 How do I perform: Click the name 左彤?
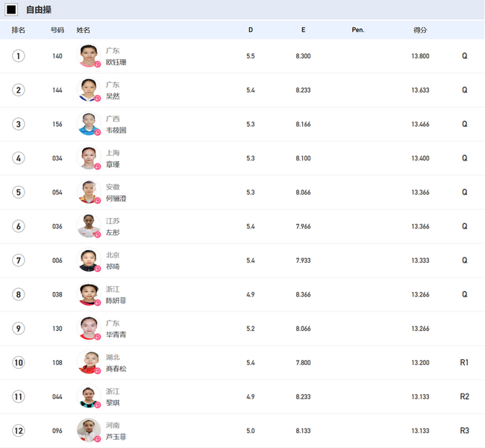pyautogui.click(x=113, y=232)
